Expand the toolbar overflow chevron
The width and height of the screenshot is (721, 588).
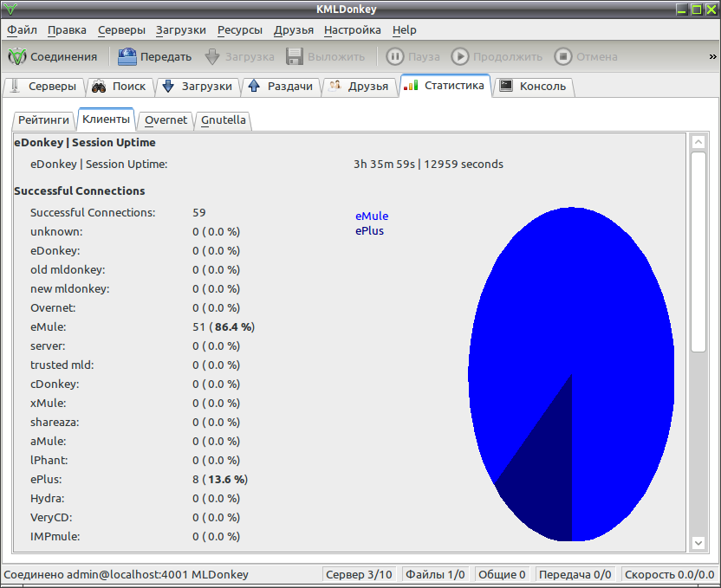pos(712,56)
